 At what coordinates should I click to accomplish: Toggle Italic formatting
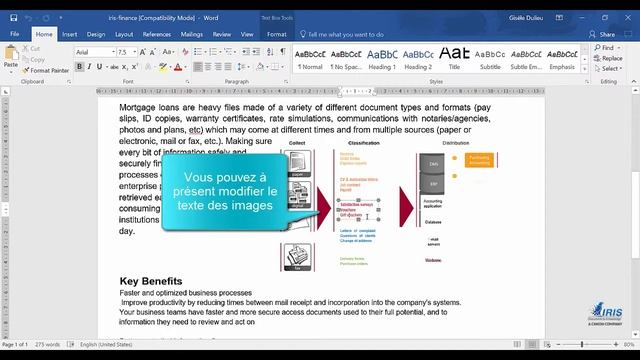pyautogui.click(x=89, y=67)
